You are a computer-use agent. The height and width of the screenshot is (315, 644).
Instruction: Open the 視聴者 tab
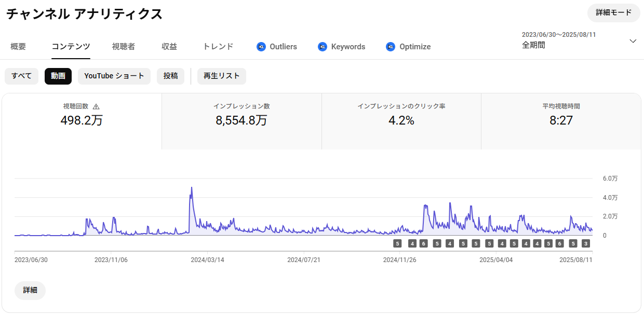pos(124,47)
